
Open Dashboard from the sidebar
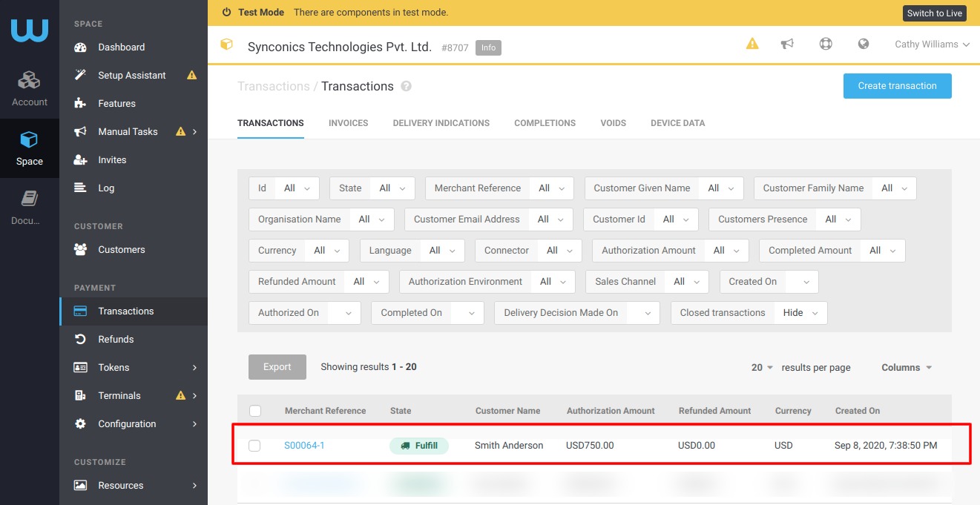pyautogui.click(x=121, y=47)
